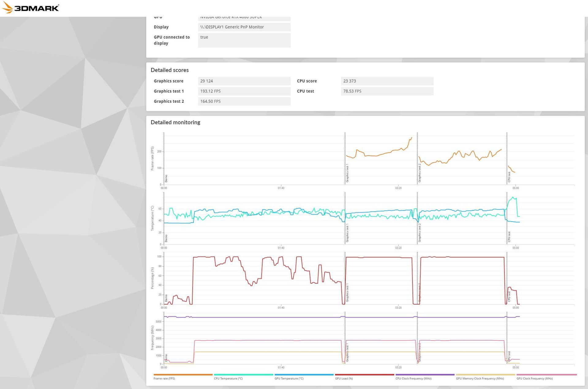The width and height of the screenshot is (588, 389).
Task: Toggle GPU Temperature series in legend
Action: pos(289,378)
